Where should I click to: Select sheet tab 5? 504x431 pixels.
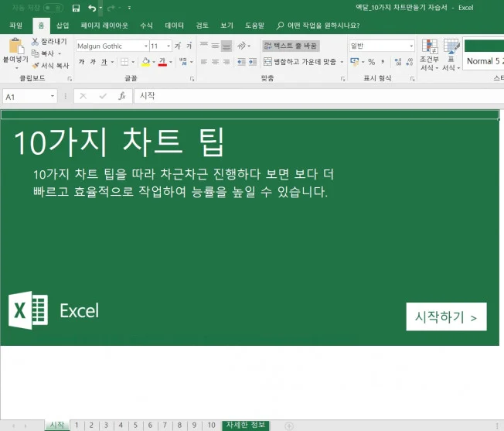(135, 426)
